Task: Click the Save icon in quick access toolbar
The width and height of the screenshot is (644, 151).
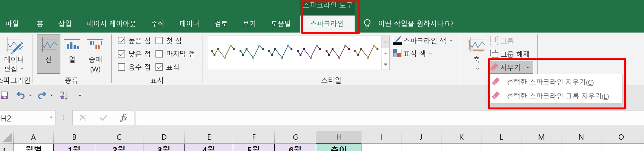Action: click(x=5, y=95)
